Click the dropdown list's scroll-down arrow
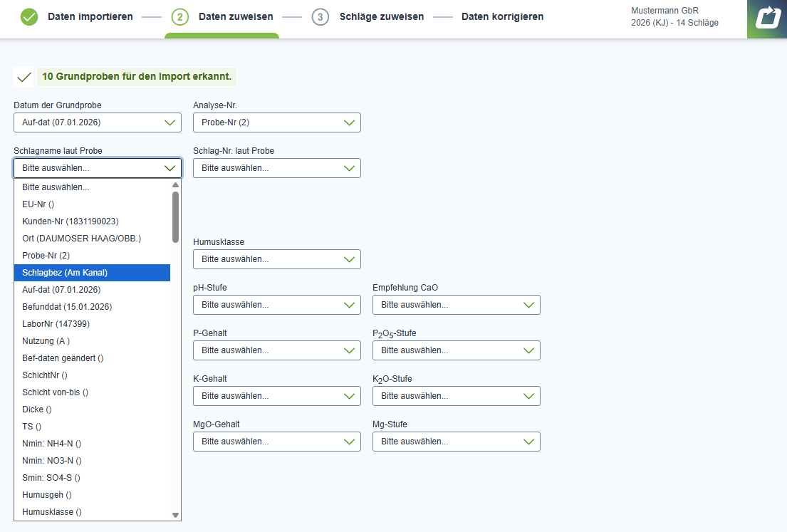The width and height of the screenshot is (787, 532). point(175,514)
